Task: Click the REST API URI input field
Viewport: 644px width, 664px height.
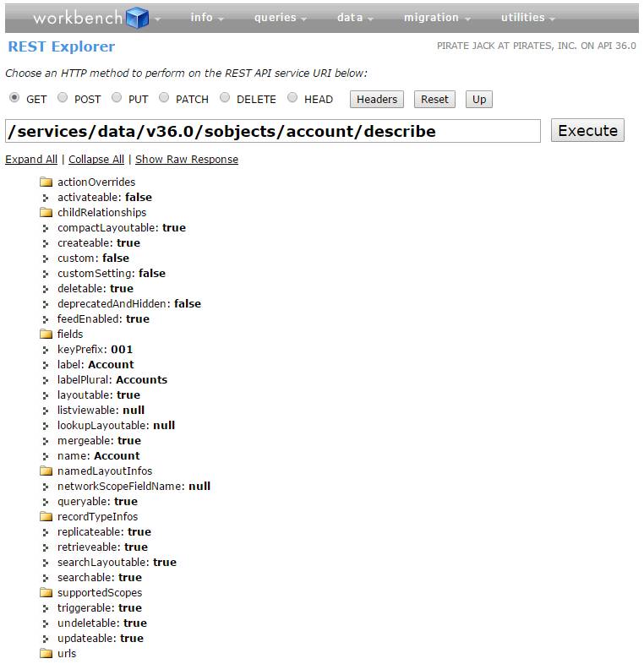Action: [x=273, y=131]
